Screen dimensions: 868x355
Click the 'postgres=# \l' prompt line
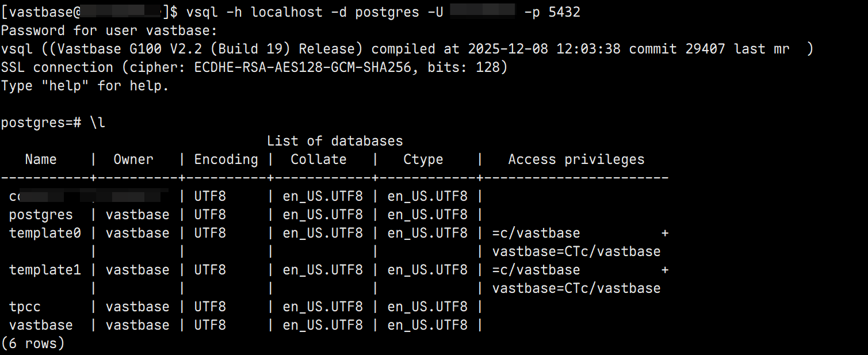(53, 123)
